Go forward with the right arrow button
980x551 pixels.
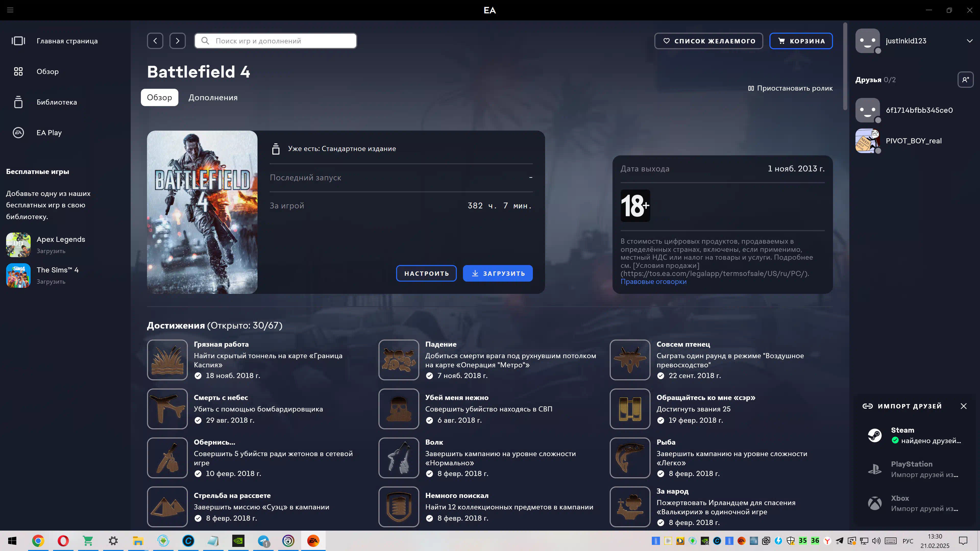(177, 41)
